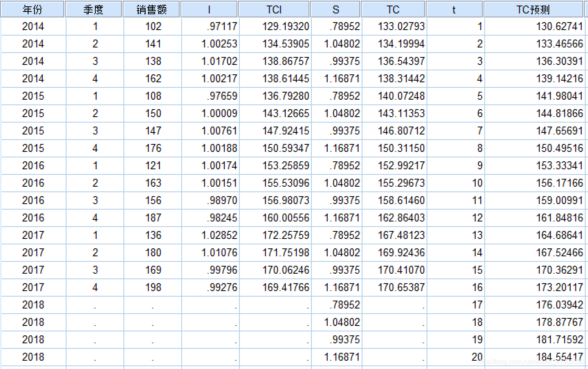Click TCI cell with value 169.41766

point(275,288)
